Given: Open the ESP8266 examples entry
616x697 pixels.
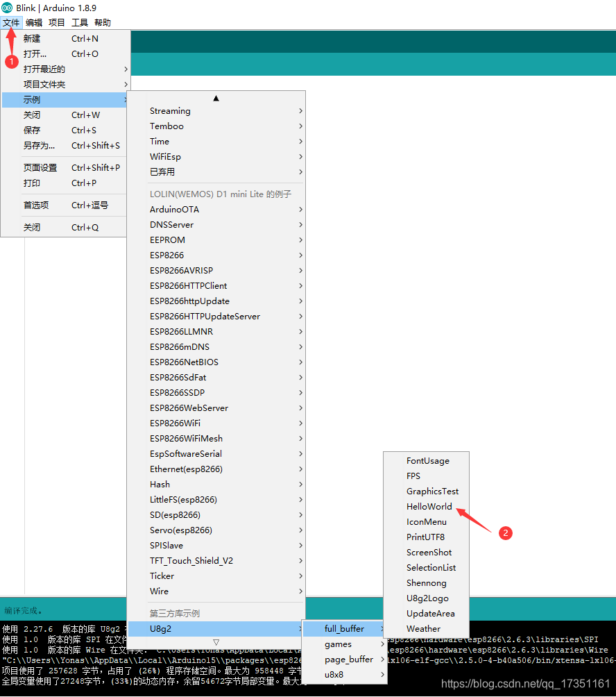Looking at the screenshot, I should (216, 255).
